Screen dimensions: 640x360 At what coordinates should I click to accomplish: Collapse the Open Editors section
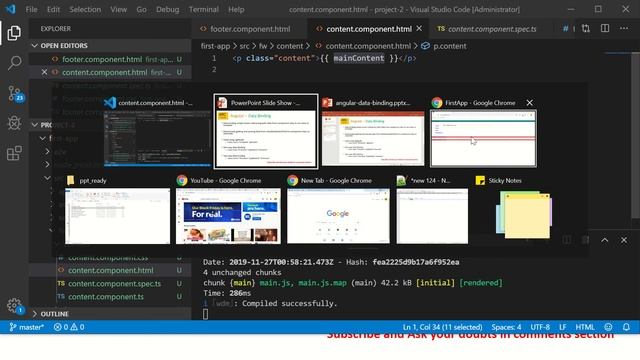[x=34, y=46]
